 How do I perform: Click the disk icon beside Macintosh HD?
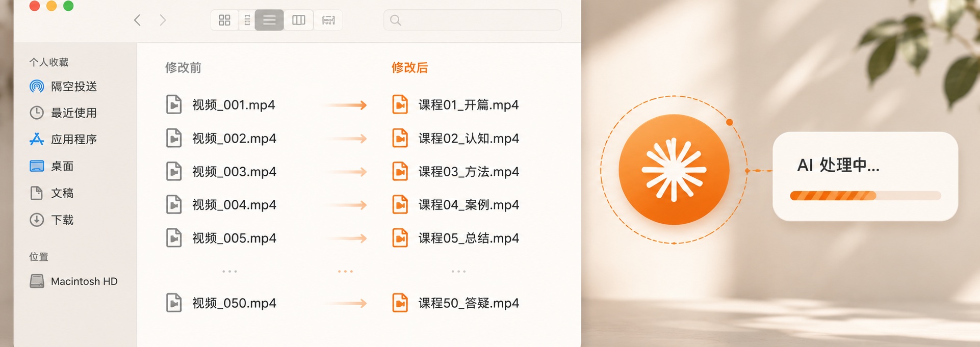[x=37, y=281]
